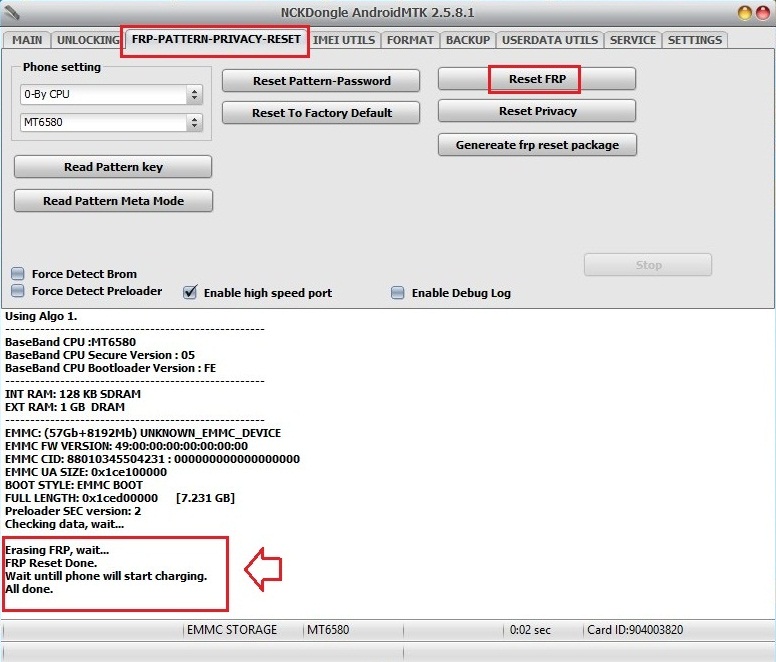Viewport: 776px width, 662px height.
Task: Click the 'EMMC FW VERSION' log line
Action: pos(126,446)
